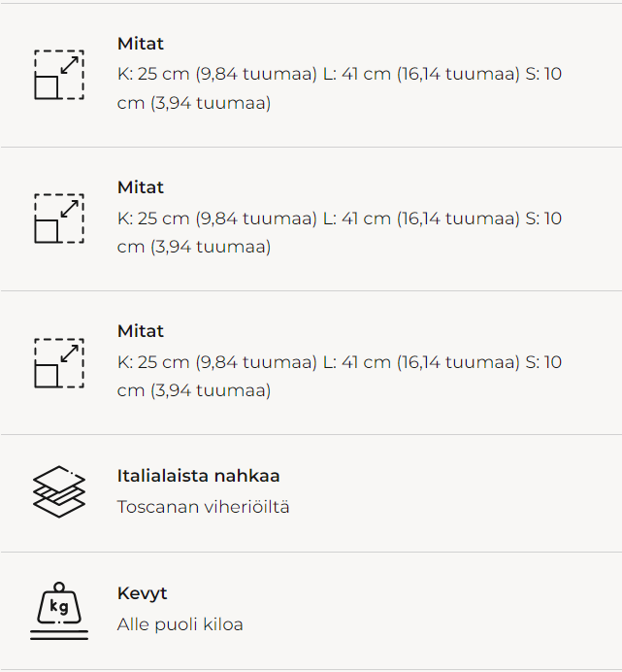The image size is (622, 672).
Task: Click the first row's (3,94 tuumaa) depth text
Action: (210, 103)
